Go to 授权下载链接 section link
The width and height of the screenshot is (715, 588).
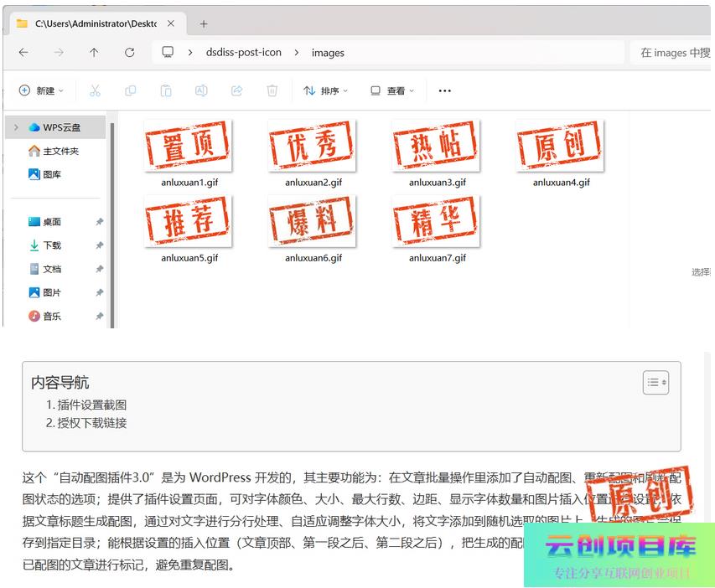tap(91, 423)
